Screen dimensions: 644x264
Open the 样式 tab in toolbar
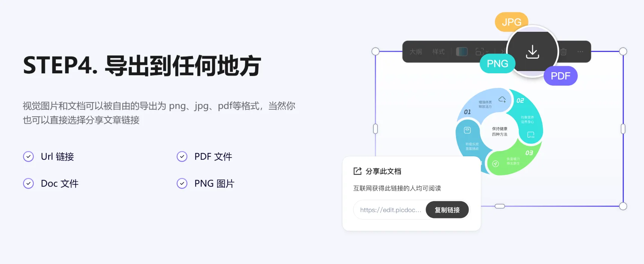pos(438,52)
